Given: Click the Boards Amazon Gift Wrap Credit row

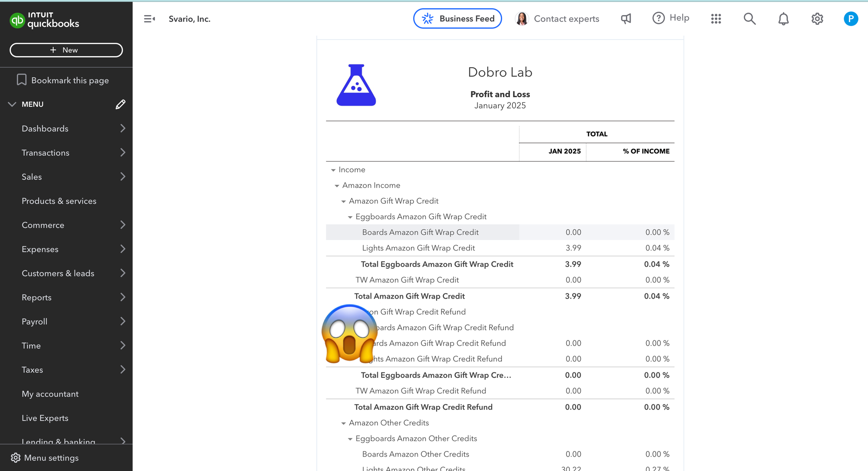Looking at the screenshot, I should click(x=500, y=232).
